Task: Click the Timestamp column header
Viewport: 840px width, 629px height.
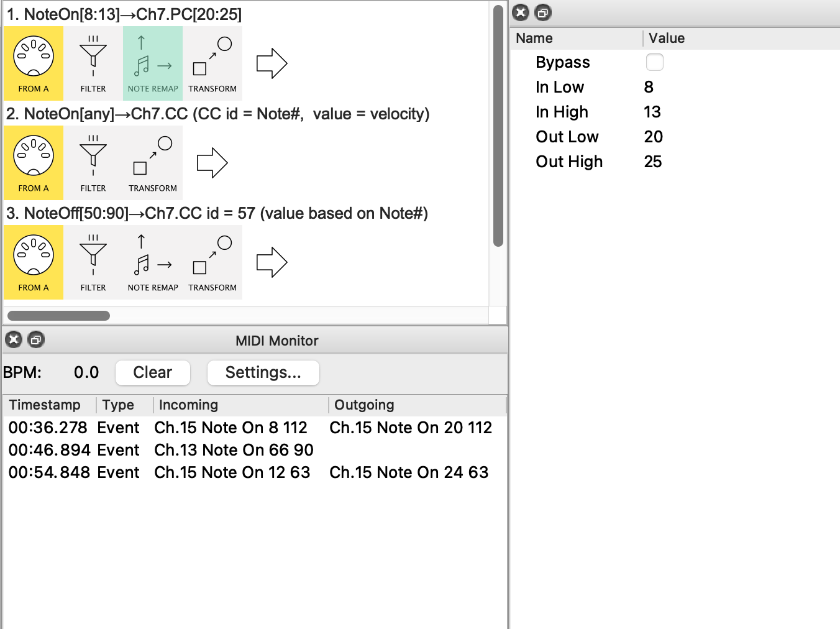Action: (45, 405)
